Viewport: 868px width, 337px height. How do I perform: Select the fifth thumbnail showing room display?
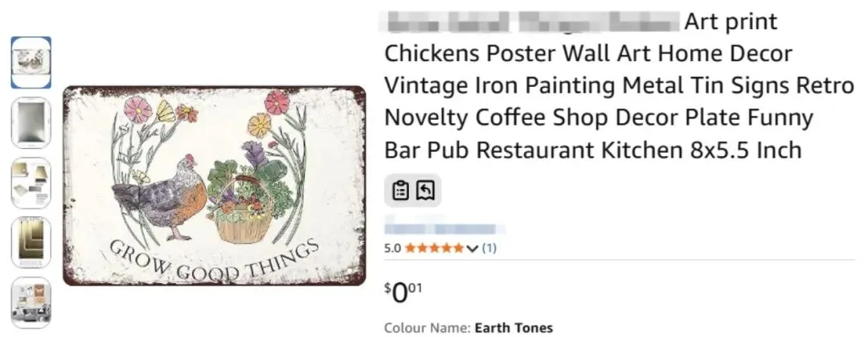tap(31, 302)
